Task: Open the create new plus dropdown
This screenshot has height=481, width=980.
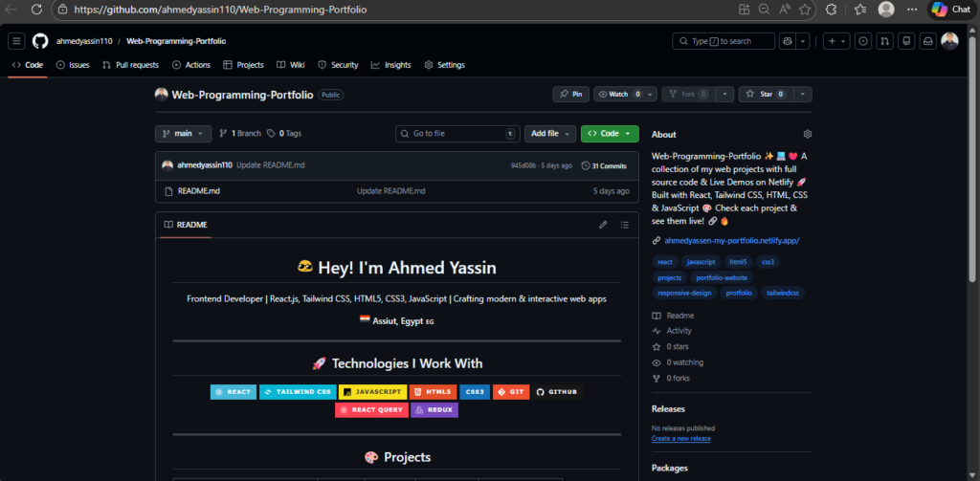Action: pos(836,41)
